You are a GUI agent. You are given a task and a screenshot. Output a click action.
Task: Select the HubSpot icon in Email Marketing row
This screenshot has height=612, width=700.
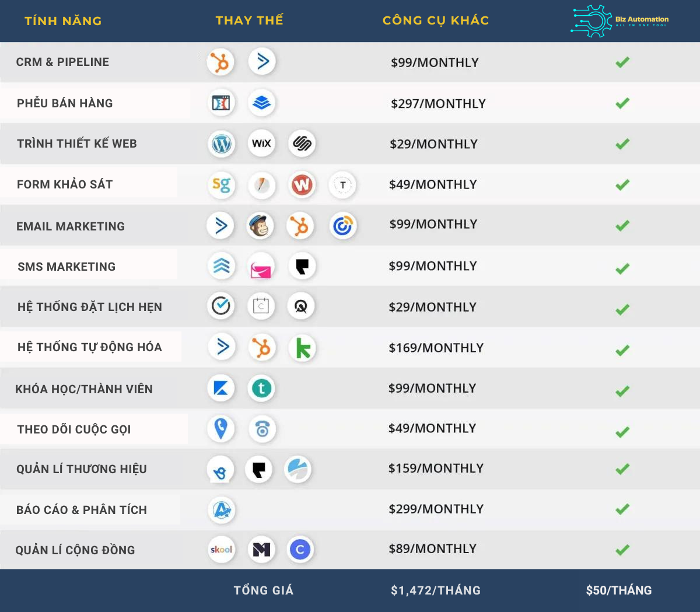[x=300, y=226]
